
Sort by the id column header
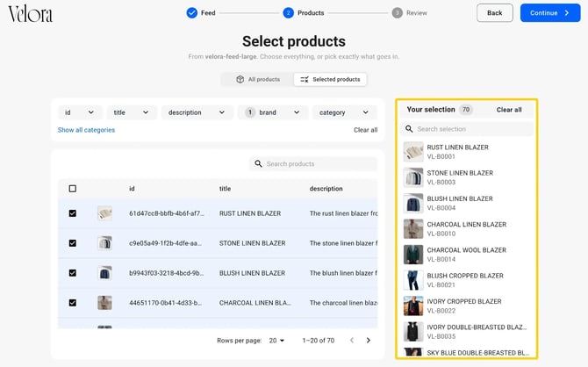(x=132, y=189)
